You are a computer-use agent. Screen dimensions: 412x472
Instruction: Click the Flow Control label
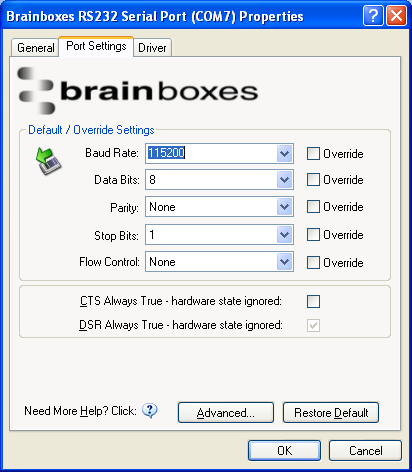(x=109, y=262)
